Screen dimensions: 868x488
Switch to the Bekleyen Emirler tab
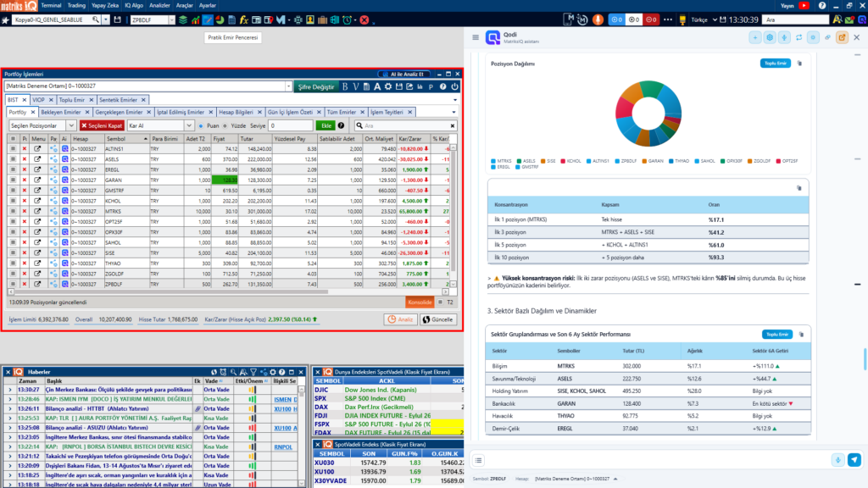[61, 113]
